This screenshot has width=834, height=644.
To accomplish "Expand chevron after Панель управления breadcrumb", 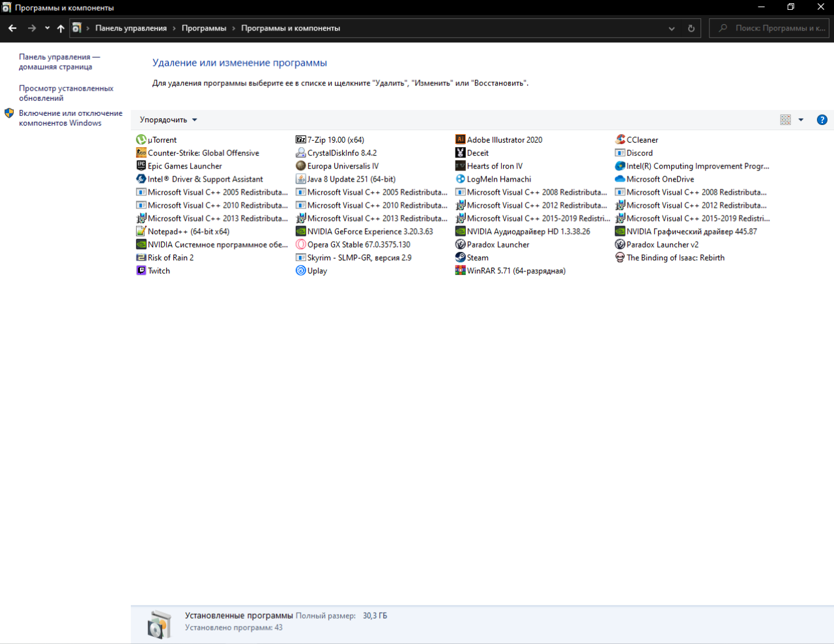I will click(x=174, y=29).
